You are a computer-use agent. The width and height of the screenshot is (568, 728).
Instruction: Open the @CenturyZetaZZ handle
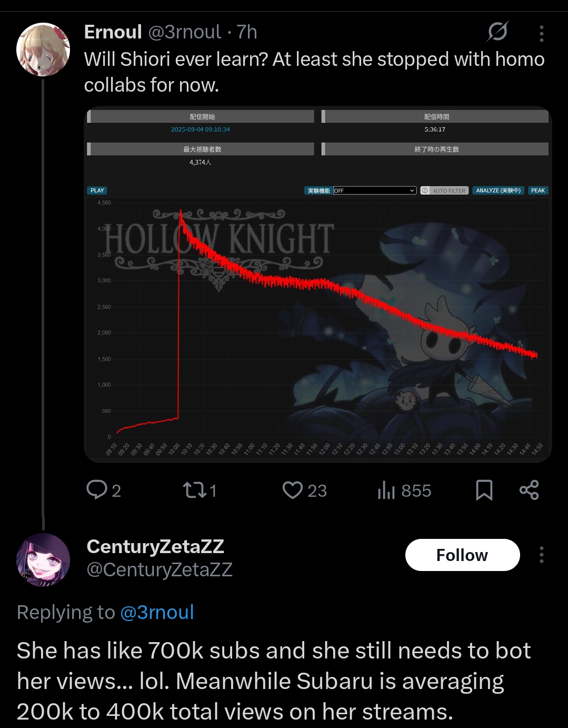159,569
